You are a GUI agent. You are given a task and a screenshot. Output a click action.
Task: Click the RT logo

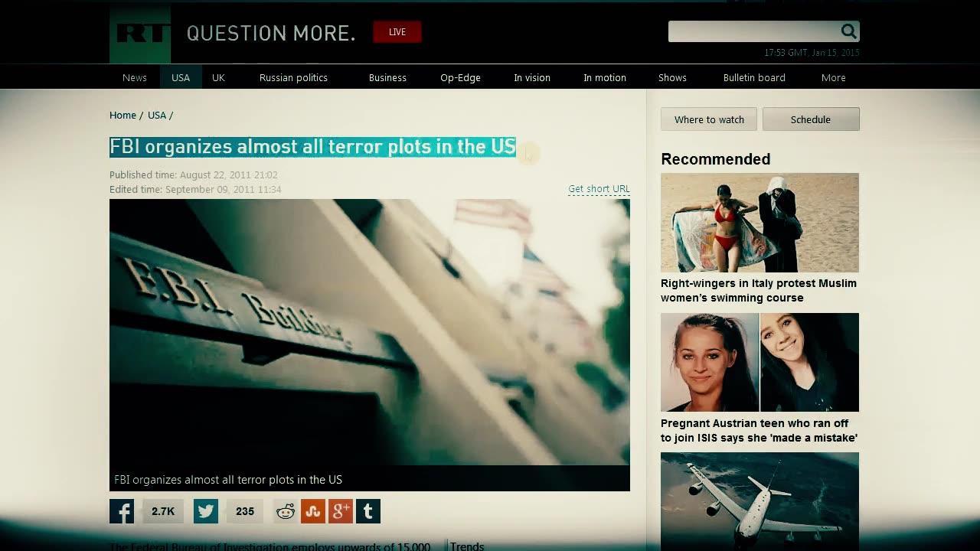[140, 33]
